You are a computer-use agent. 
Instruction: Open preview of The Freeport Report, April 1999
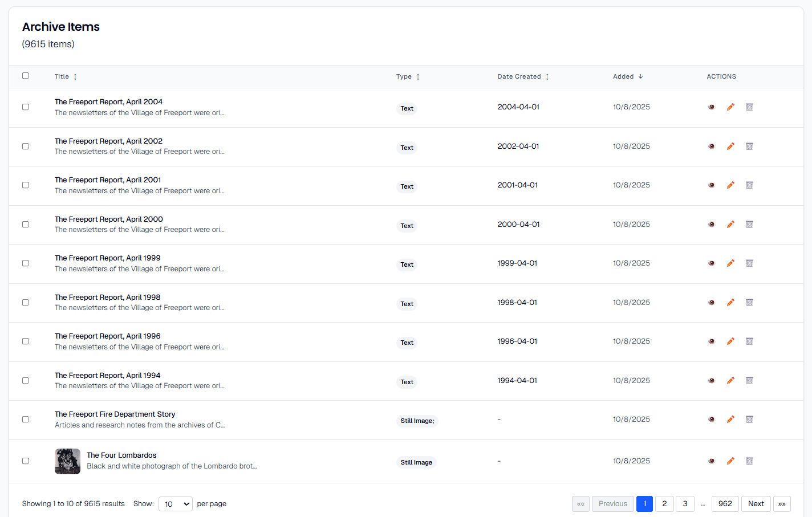coord(711,263)
